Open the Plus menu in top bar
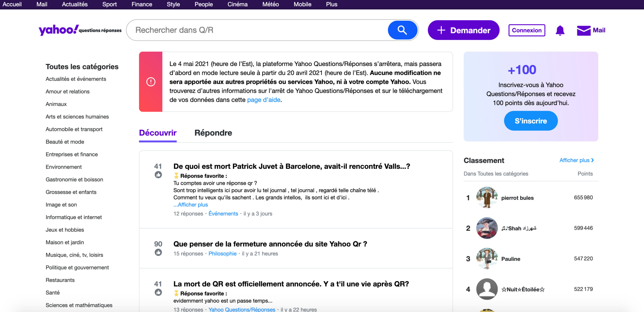This screenshot has width=644, height=312. point(332,4)
